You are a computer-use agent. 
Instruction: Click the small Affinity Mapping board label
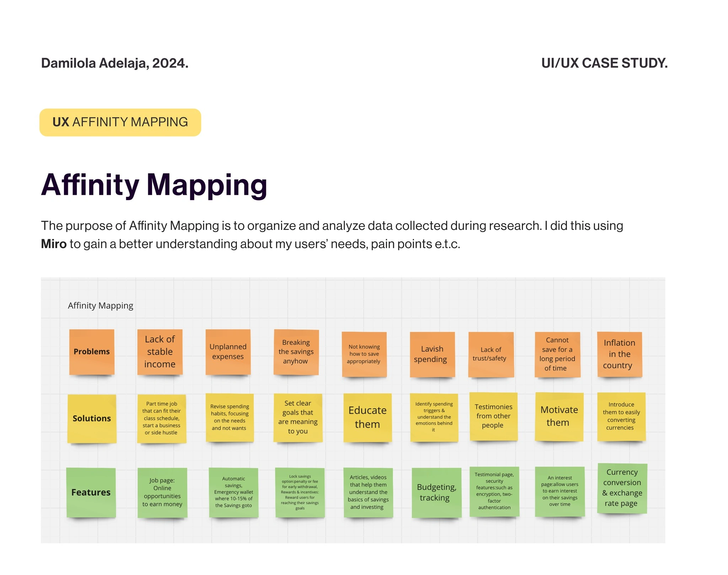(x=101, y=306)
